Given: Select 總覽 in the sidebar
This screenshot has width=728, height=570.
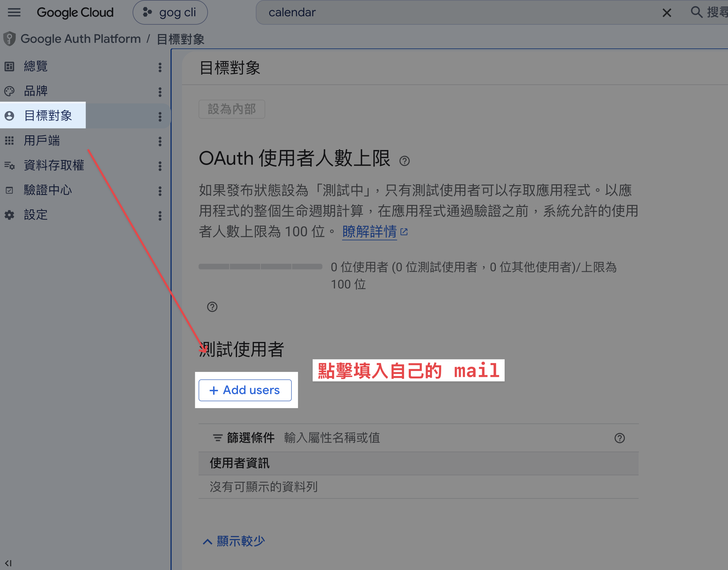Looking at the screenshot, I should tap(36, 66).
